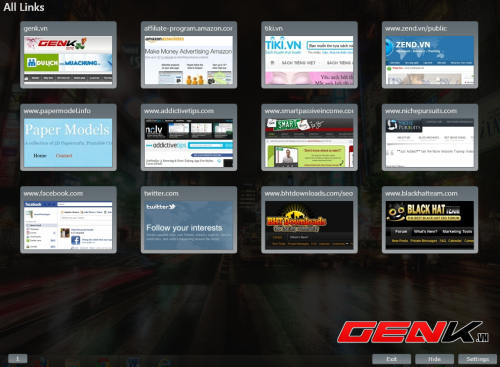The image size is (500, 367).
Task: Click the Hide button
Action: 434,359
